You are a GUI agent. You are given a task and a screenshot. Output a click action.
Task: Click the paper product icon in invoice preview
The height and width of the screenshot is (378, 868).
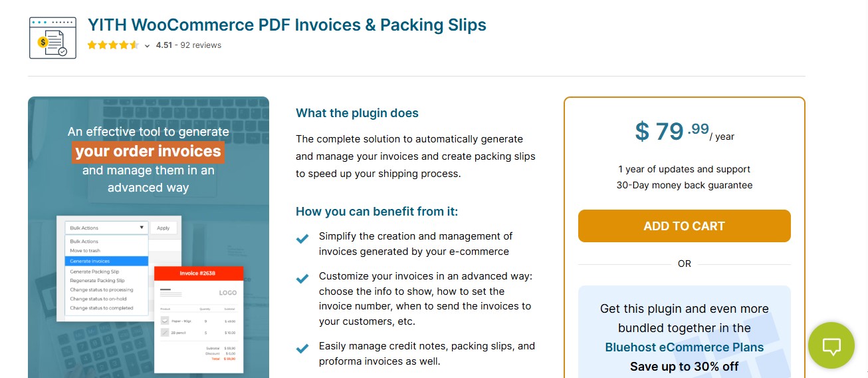165,321
